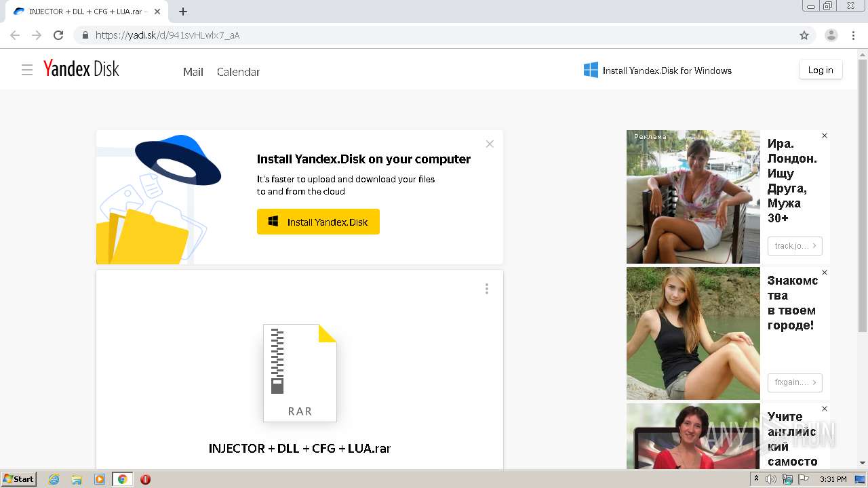
Task: Click the girl by river ad image
Action: coord(693,333)
